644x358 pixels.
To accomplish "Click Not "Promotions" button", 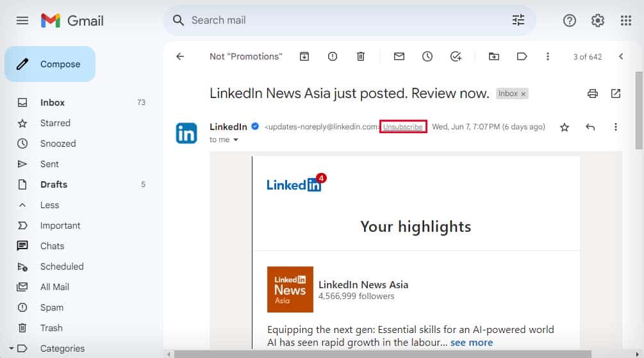I will pyautogui.click(x=246, y=56).
